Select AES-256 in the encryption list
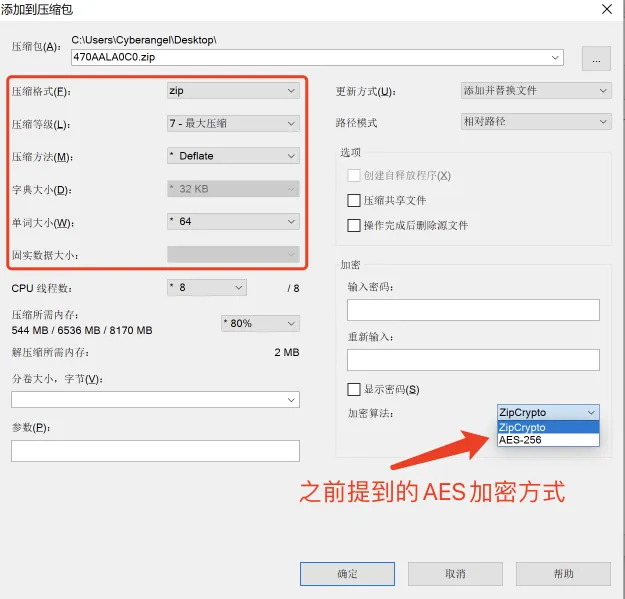Image resolution: width=625 pixels, height=599 pixels. point(548,440)
